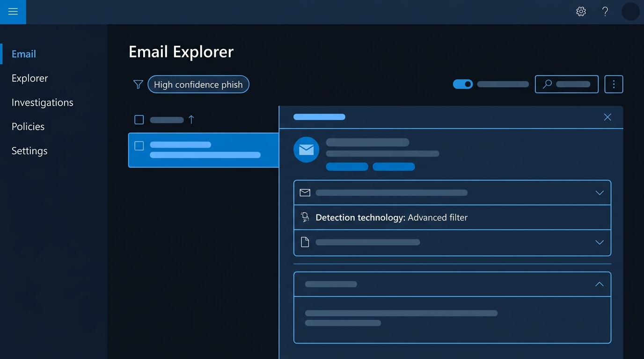This screenshot has width=644, height=359.
Task: Click the sort ascending arrow in list header
Action: [191, 120]
